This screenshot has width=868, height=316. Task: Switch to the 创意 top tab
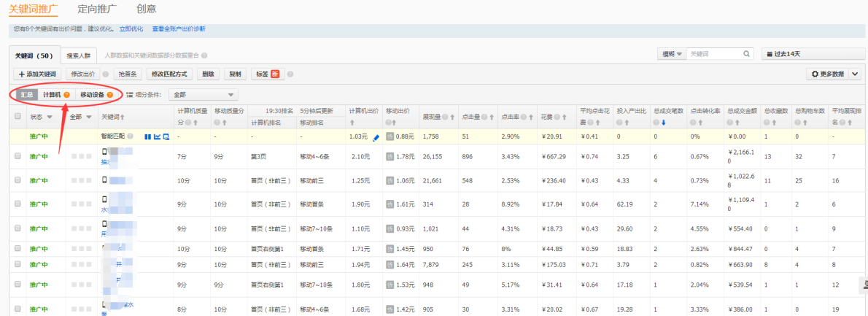[x=146, y=9]
